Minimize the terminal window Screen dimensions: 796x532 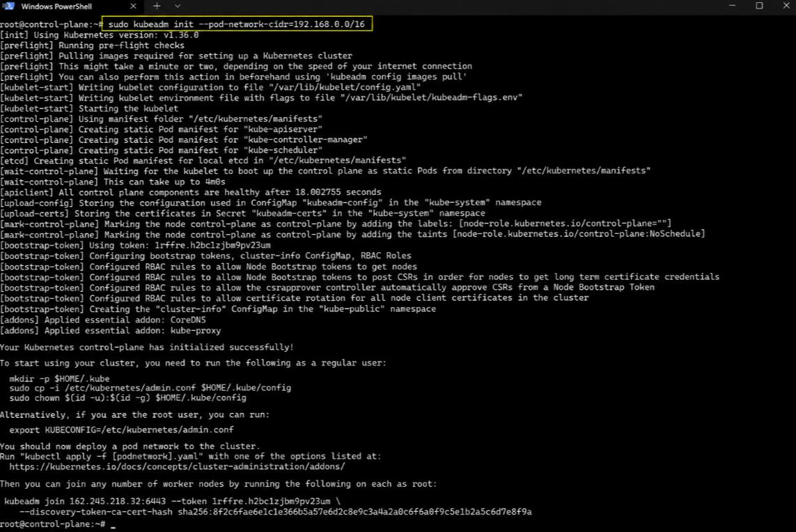732,6
